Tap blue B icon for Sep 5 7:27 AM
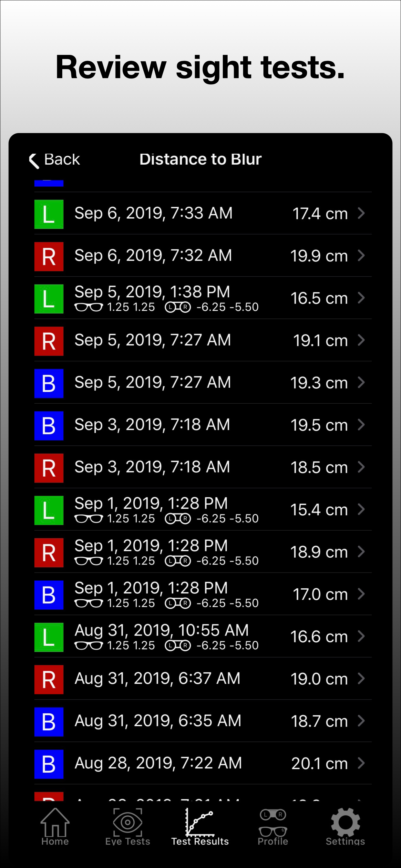 (49, 383)
